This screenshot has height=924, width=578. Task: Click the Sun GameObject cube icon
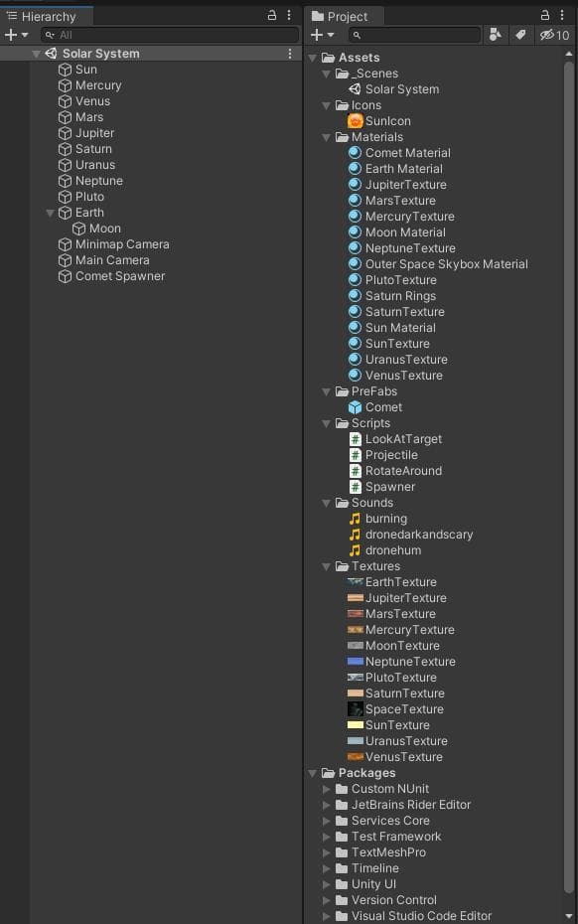[x=65, y=70]
